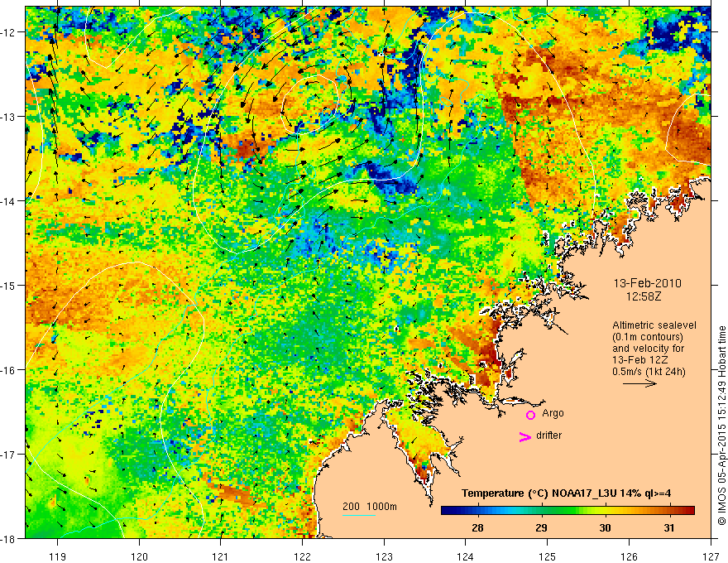The height and width of the screenshot is (563, 728).
Task: Click longitude axis label 120
Action: tap(139, 556)
